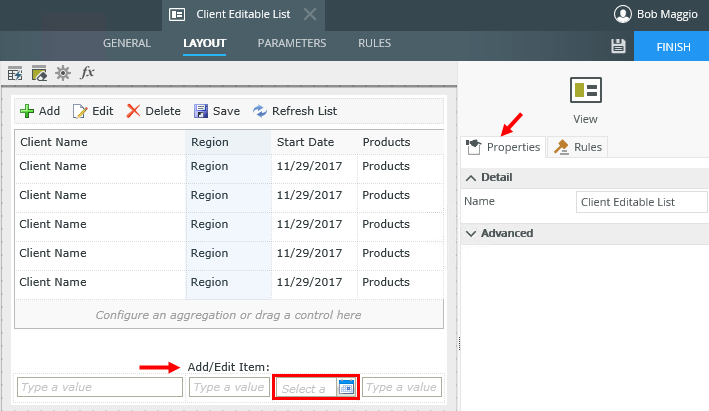709x411 pixels.
Task: Switch to the Parameters tab
Action: [x=292, y=43]
